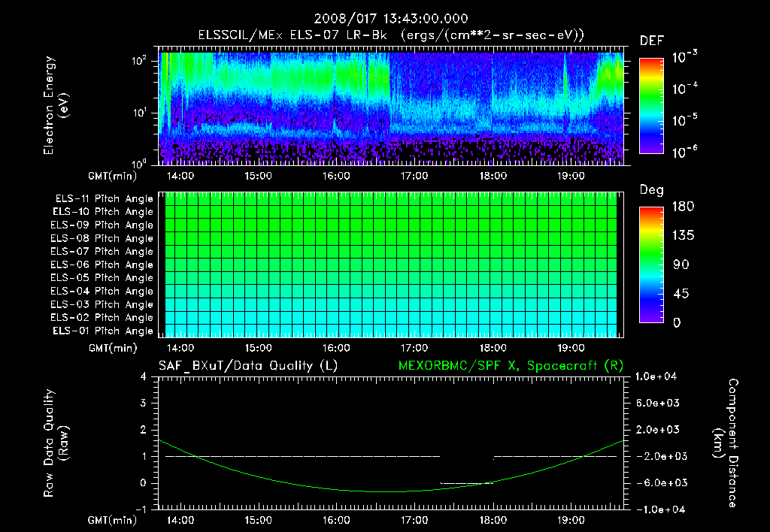Click the DEF legend title

652,41
